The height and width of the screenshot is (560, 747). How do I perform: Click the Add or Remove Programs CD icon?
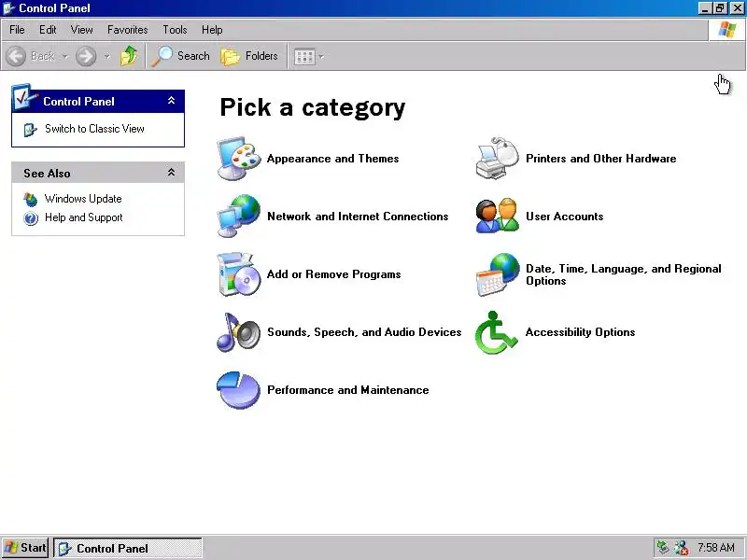pos(239,274)
